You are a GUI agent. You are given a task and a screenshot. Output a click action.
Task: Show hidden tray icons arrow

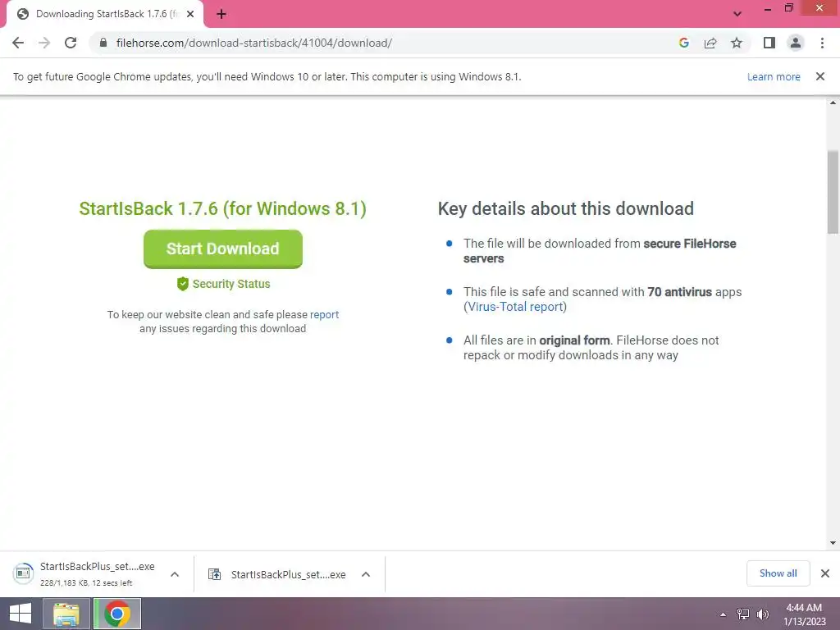(x=724, y=614)
